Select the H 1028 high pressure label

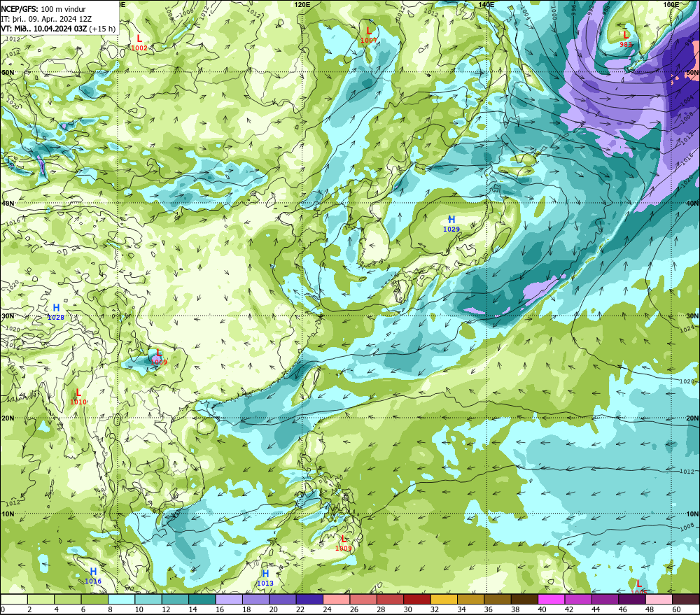[56, 312]
